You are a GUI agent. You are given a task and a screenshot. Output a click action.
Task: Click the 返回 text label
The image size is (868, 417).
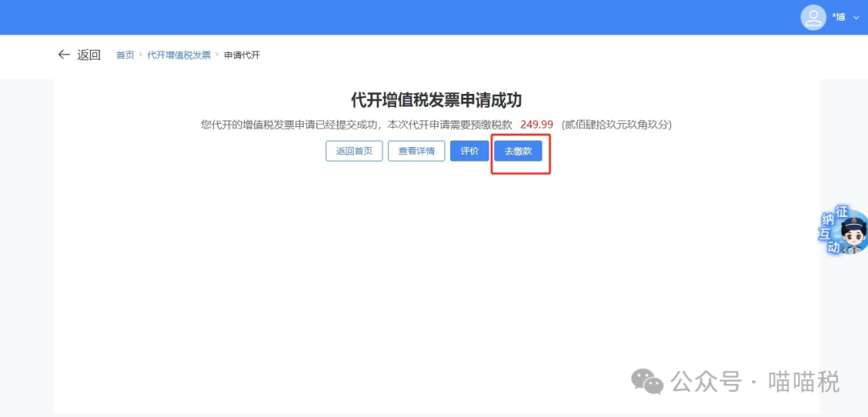tap(88, 55)
